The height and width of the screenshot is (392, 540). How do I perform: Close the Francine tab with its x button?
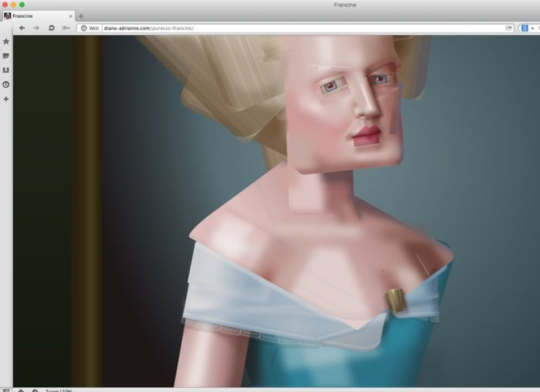point(69,15)
